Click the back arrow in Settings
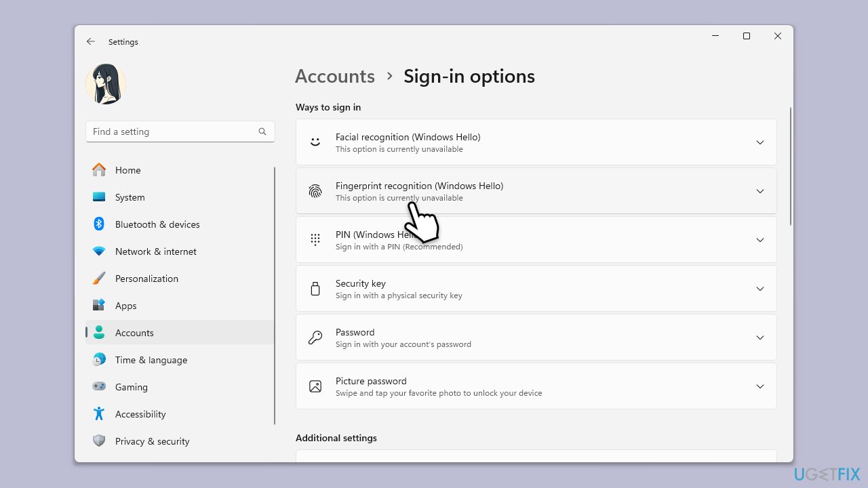The image size is (868, 488). point(91,42)
